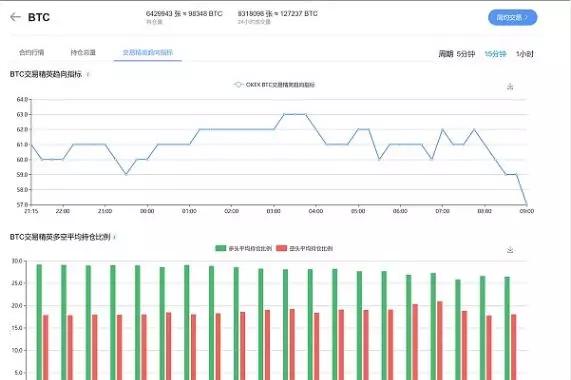The height and width of the screenshot is (380, 571).
Task: Open the 合约行情 tab
Action: (x=32, y=52)
